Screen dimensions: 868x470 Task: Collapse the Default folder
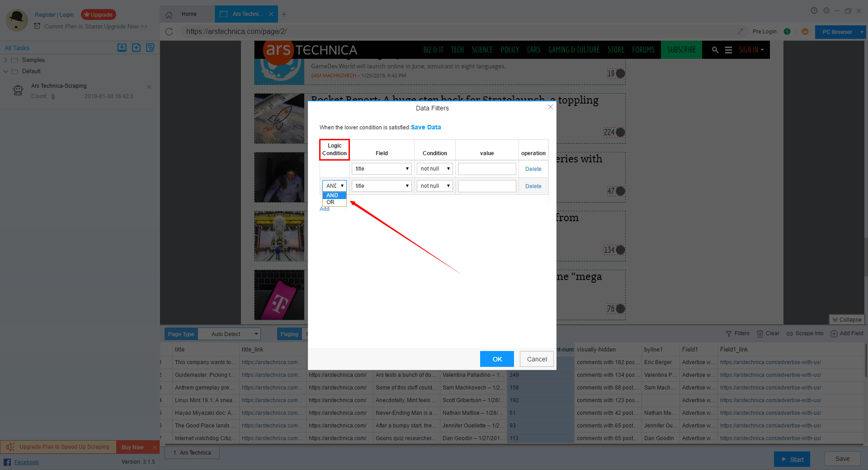click(x=5, y=71)
